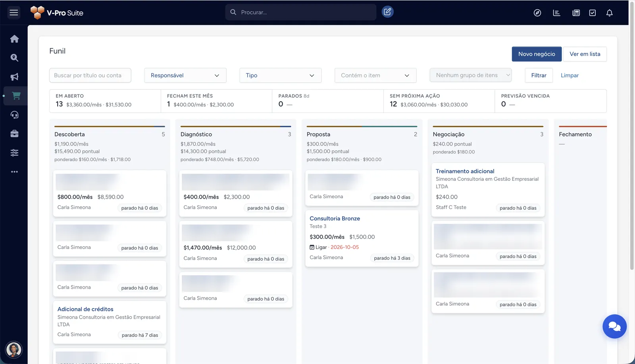Open the Treinamento adicional deal
Viewport: 635px width, 364px height.
pos(465,171)
